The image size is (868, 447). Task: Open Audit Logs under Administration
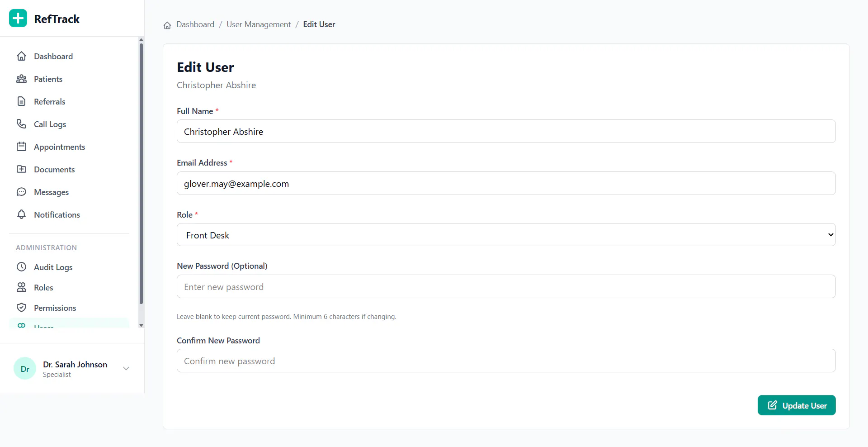[x=69, y=267]
